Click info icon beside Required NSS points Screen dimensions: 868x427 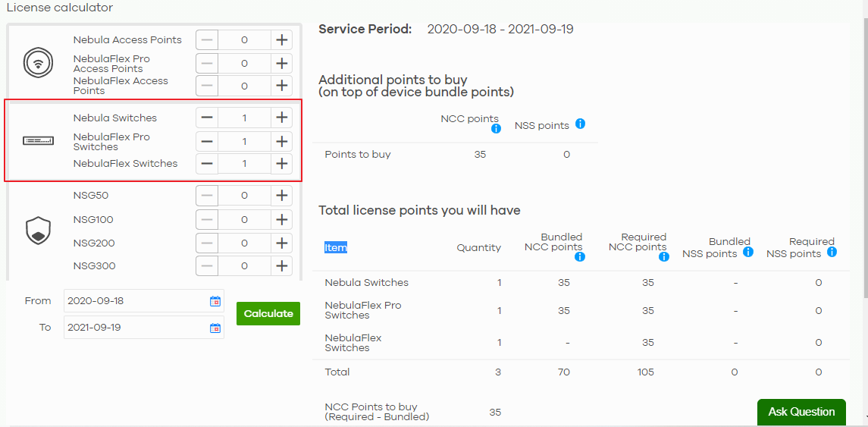tap(832, 252)
